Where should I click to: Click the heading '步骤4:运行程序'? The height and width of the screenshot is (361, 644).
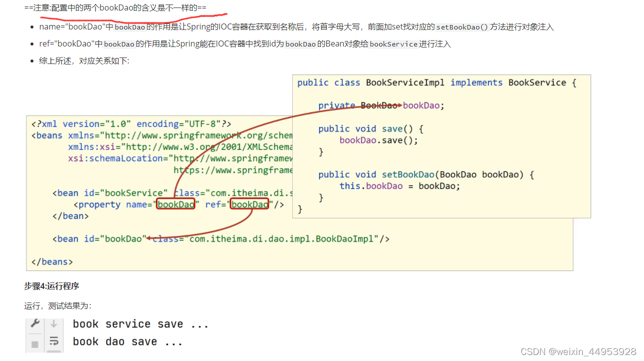click(x=51, y=286)
